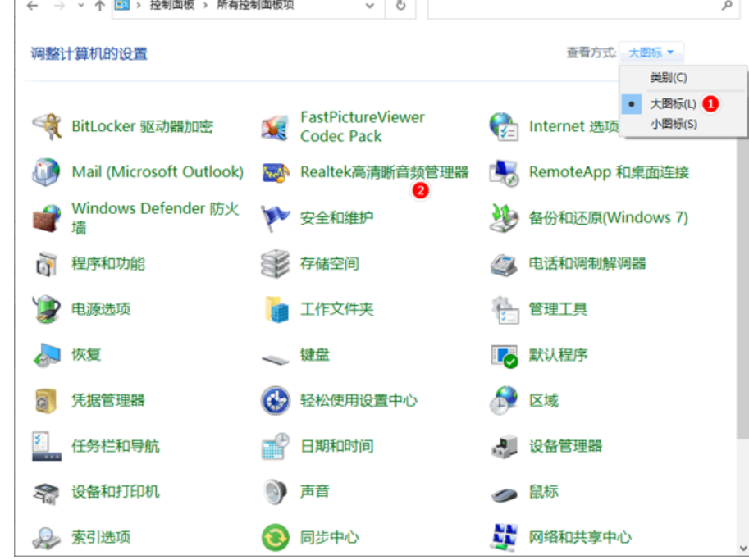Select the 大图标(L) view option
This screenshot has width=749, height=560.
tap(673, 104)
